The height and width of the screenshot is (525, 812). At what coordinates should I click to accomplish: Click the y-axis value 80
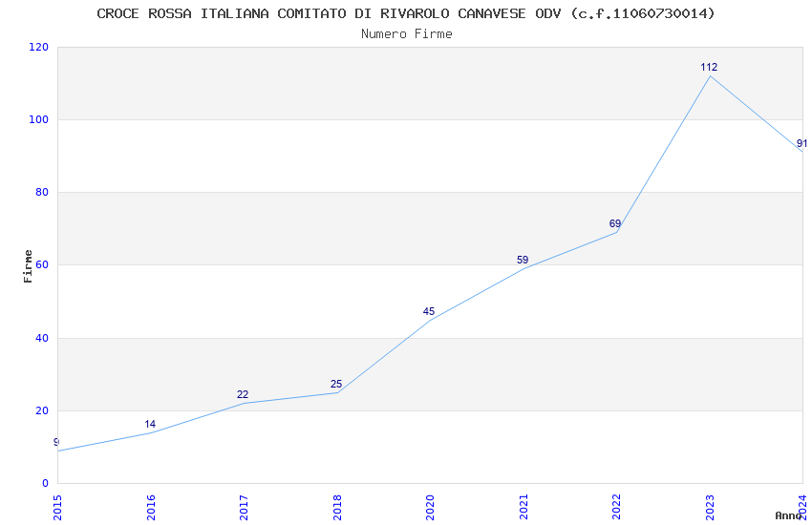click(x=42, y=192)
